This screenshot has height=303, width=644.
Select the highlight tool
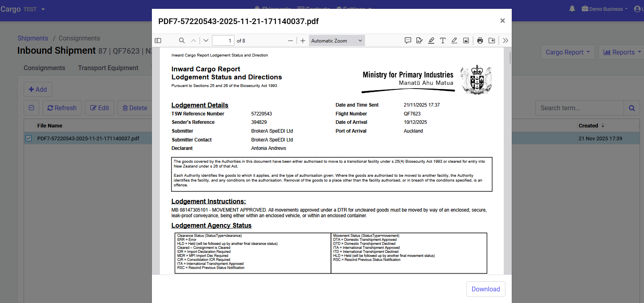click(431, 40)
